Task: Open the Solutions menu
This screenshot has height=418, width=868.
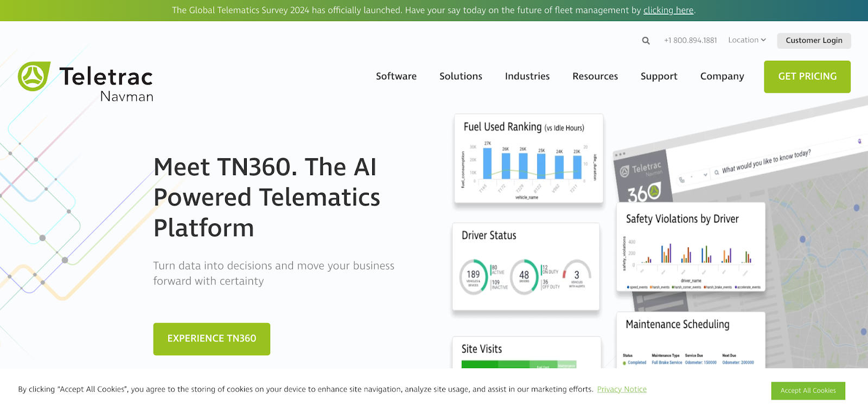Action: 461,76
